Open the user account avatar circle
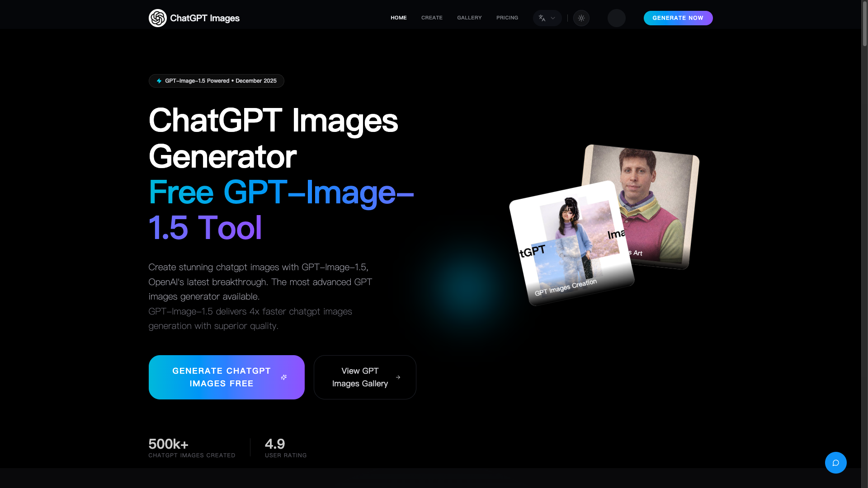868x488 pixels. tap(616, 18)
